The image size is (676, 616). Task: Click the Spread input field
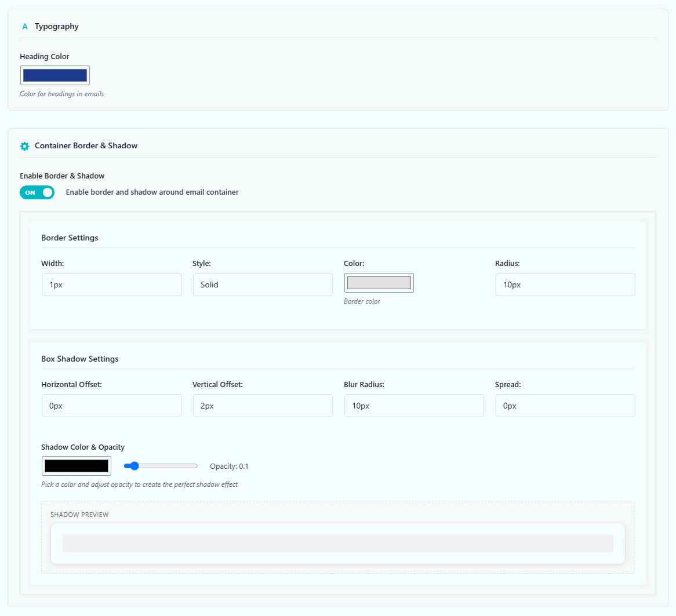coord(565,406)
